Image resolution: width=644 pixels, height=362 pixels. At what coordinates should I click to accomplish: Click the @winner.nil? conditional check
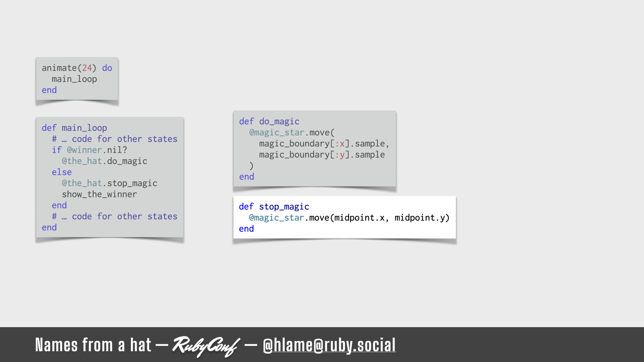point(93,150)
